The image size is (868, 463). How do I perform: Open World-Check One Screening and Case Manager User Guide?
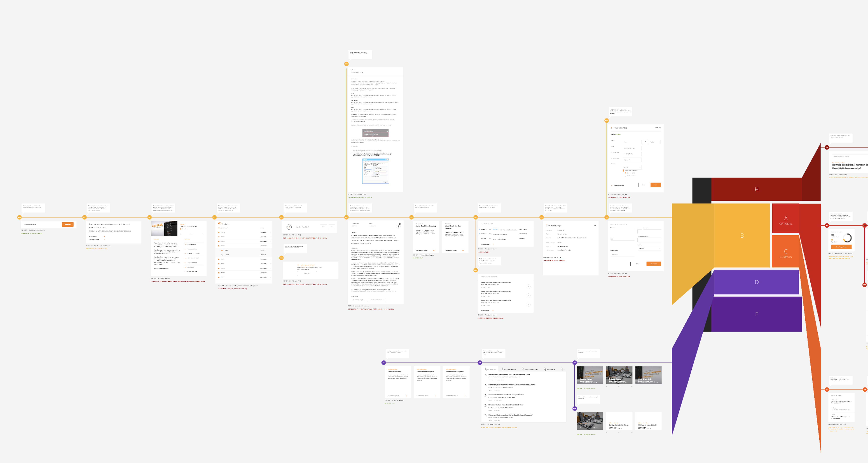509,374
